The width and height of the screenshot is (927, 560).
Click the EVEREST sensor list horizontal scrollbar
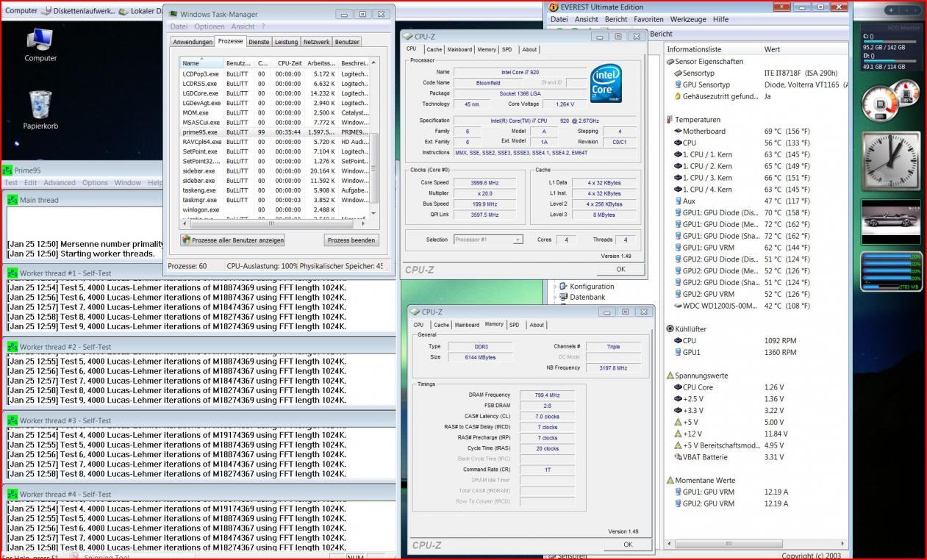coord(756,543)
